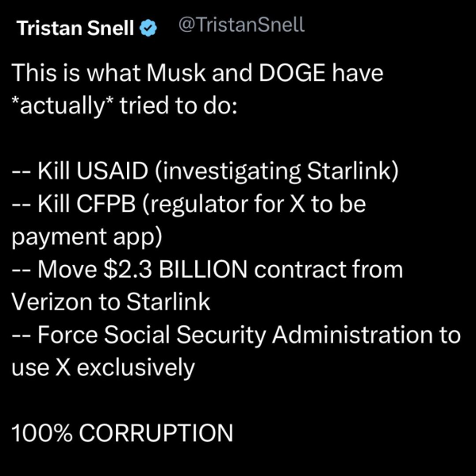The image size is (476, 476).
Task: Click the "Kill CFPB" text
Action: tap(85, 203)
